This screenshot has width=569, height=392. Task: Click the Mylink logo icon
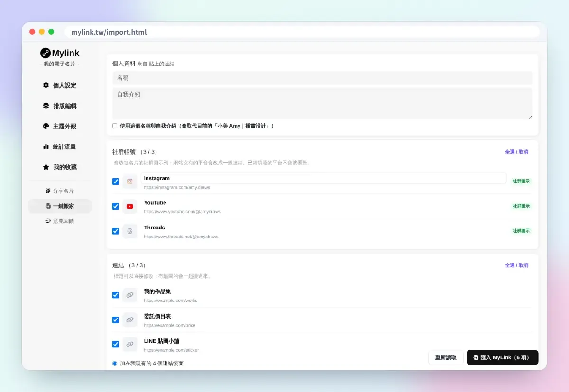(46, 53)
